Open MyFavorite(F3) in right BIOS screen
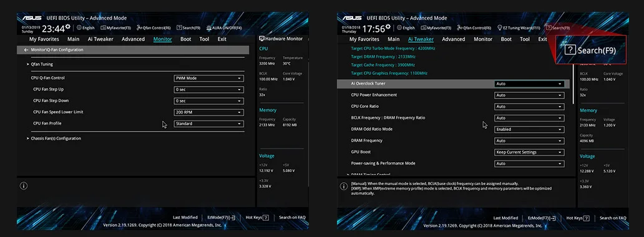The width and height of the screenshot is (644, 237). point(436,28)
